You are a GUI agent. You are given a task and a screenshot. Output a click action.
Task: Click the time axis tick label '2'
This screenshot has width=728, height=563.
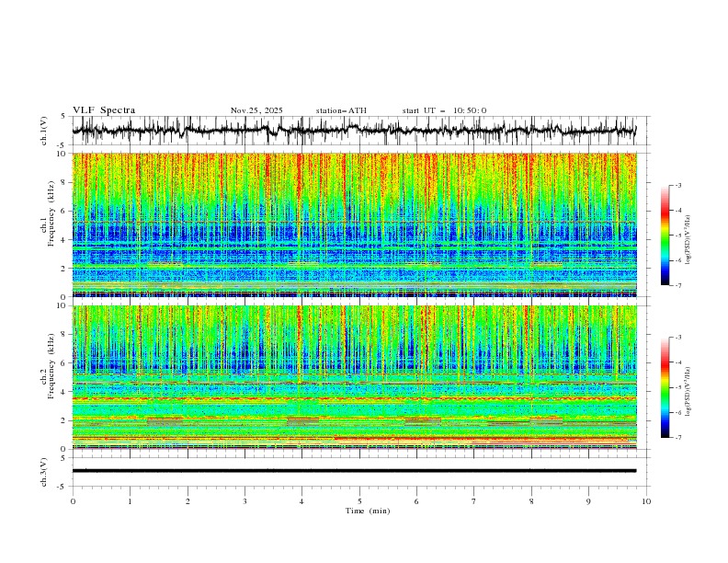point(188,501)
